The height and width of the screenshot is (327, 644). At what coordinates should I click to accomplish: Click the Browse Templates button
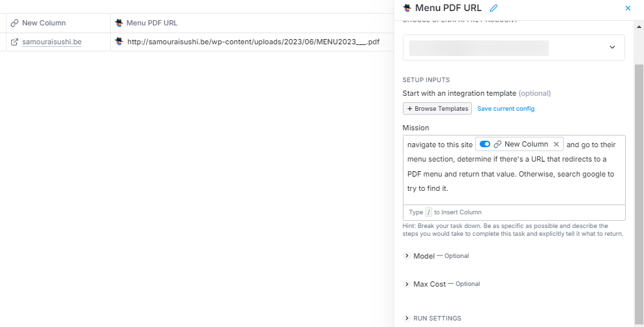pos(437,109)
